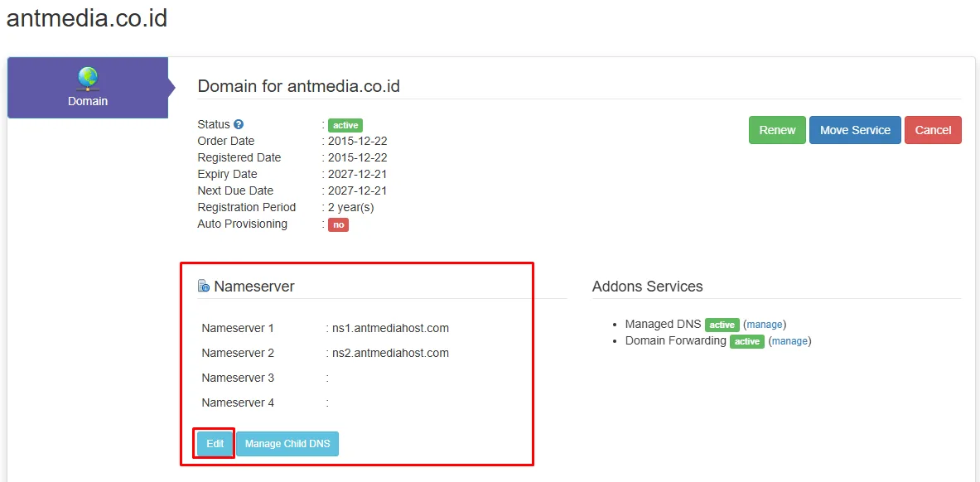Open the manage link for Domain Forwarding
Image resolution: width=980 pixels, height=482 pixels.
(x=789, y=341)
